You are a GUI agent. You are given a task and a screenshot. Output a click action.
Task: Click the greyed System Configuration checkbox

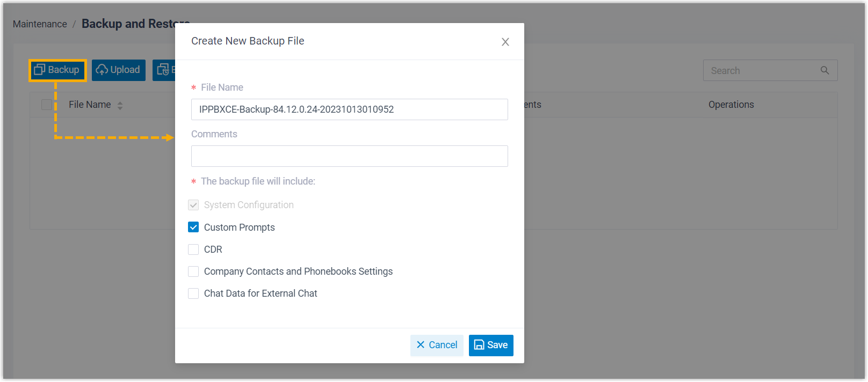[193, 205]
